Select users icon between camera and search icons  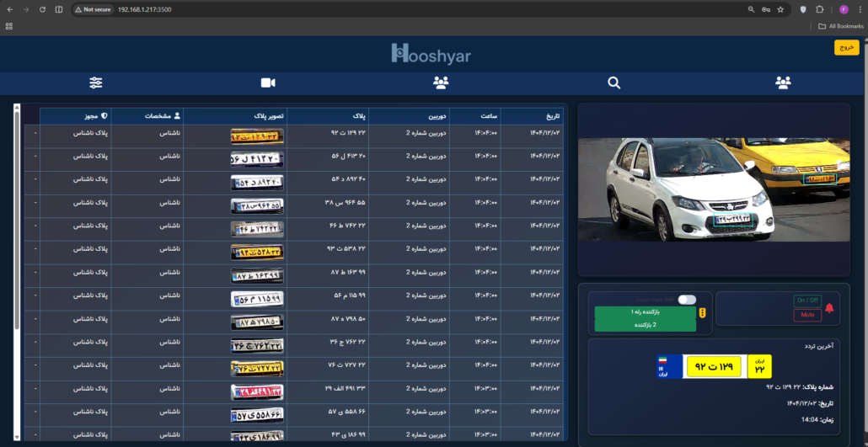coord(441,83)
